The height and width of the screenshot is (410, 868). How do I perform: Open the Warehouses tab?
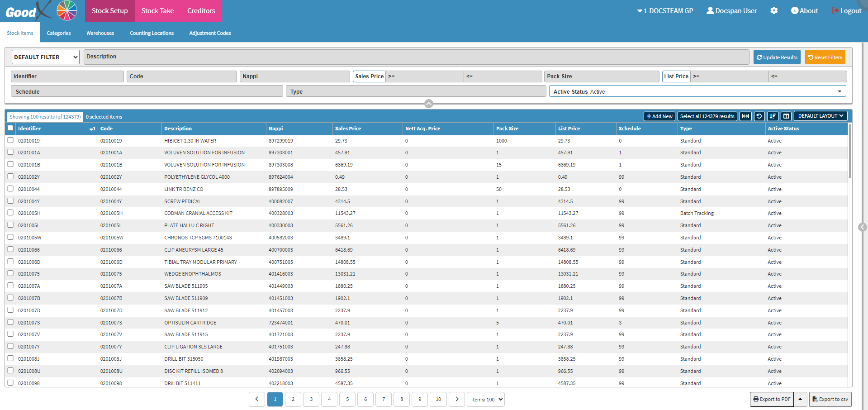coord(100,33)
